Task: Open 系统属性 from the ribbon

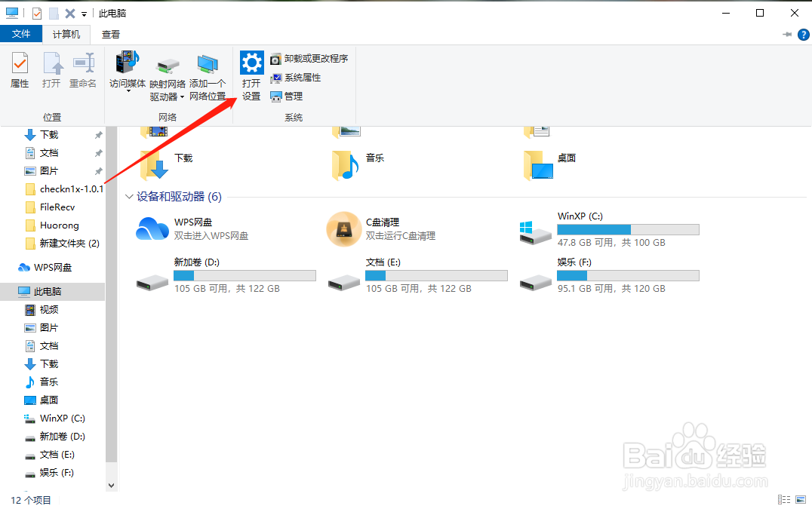Action: point(296,78)
